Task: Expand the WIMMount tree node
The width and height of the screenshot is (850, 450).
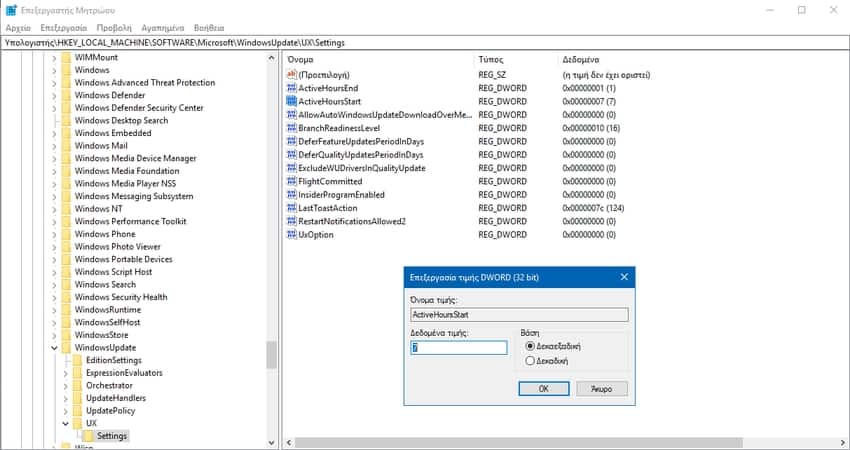Action: pyautogui.click(x=54, y=57)
